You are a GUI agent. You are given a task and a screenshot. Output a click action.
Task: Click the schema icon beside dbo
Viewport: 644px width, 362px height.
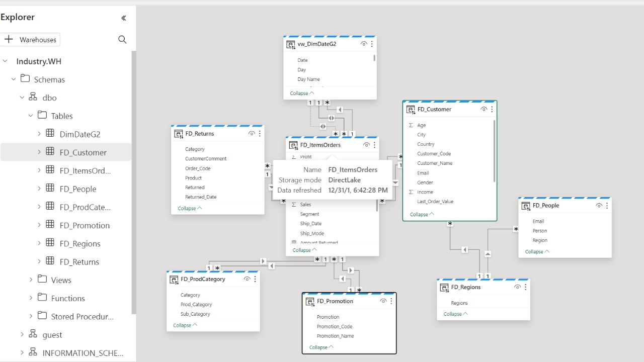[33, 97]
